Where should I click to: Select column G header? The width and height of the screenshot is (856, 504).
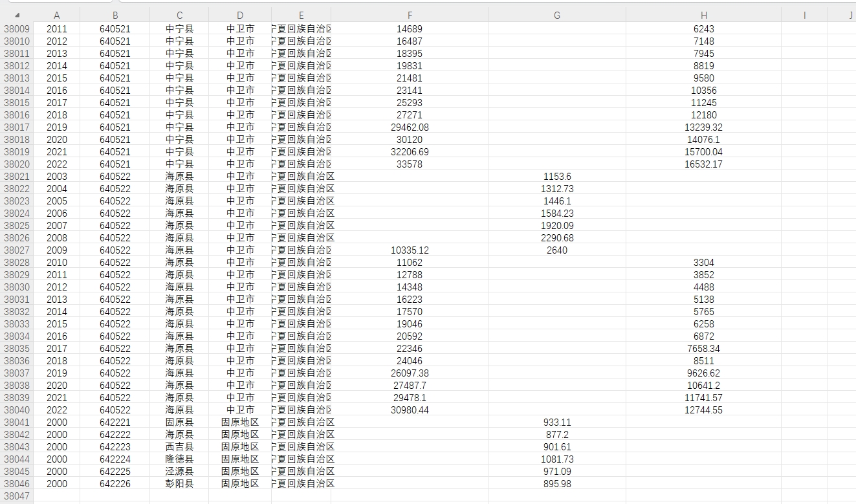(x=557, y=15)
